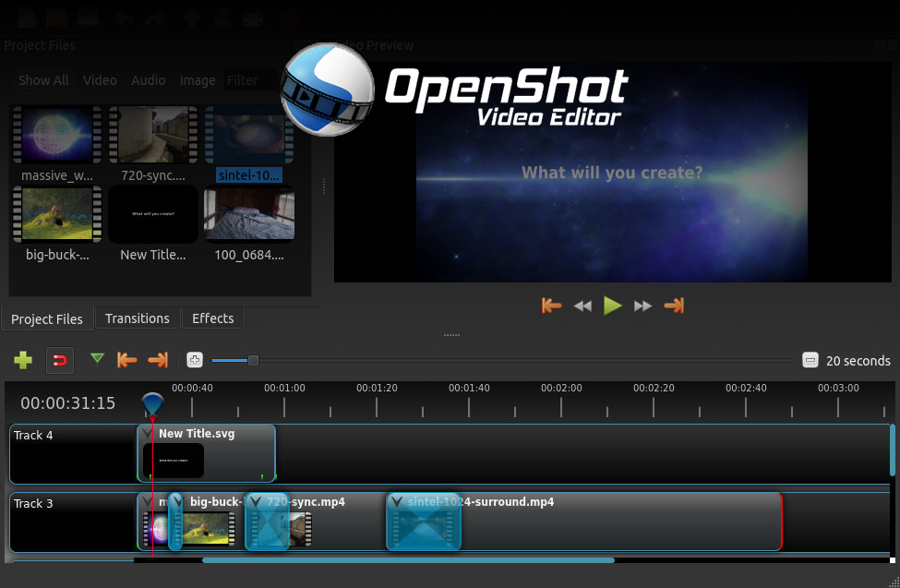Filter project files by Audio
900x588 pixels.
click(148, 80)
